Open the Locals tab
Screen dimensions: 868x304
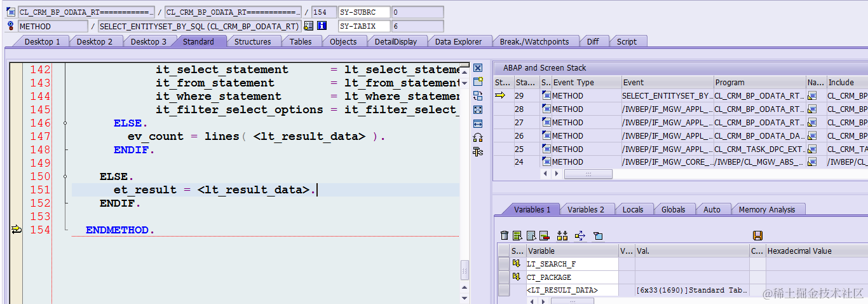(632, 209)
